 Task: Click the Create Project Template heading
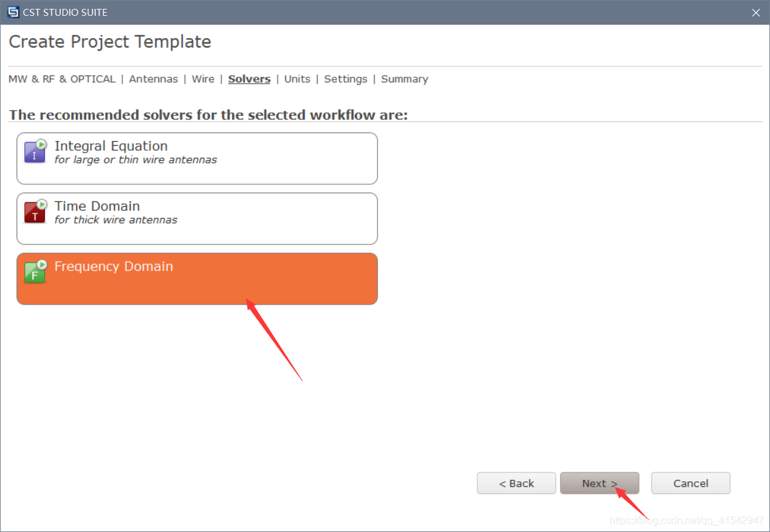coord(110,42)
